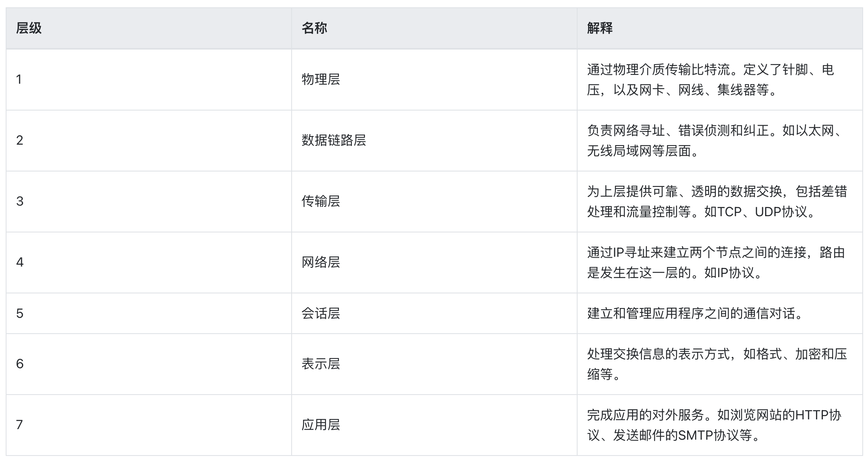Click the 传输层 name cell
The image size is (868, 460).
tap(321, 201)
